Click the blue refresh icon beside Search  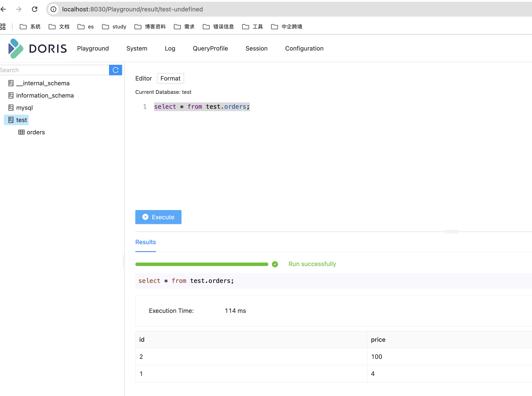(x=115, y=70)
